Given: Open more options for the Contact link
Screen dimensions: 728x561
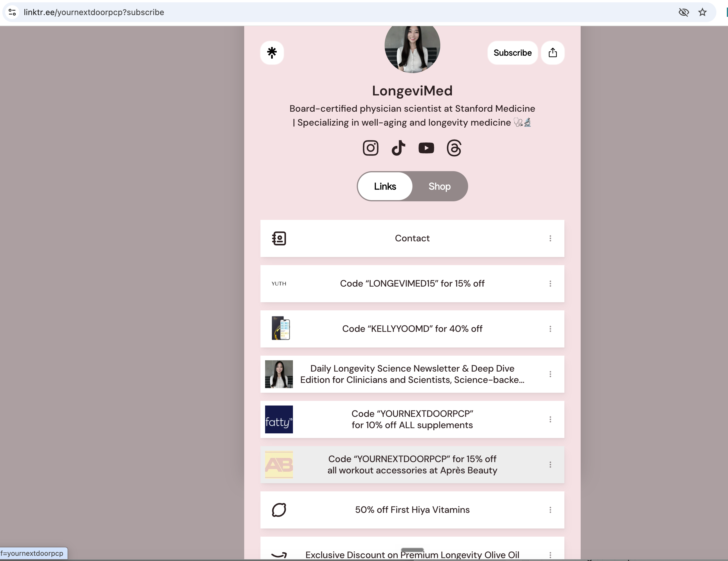Looking at the screenshot, I should tap(550, 238).
